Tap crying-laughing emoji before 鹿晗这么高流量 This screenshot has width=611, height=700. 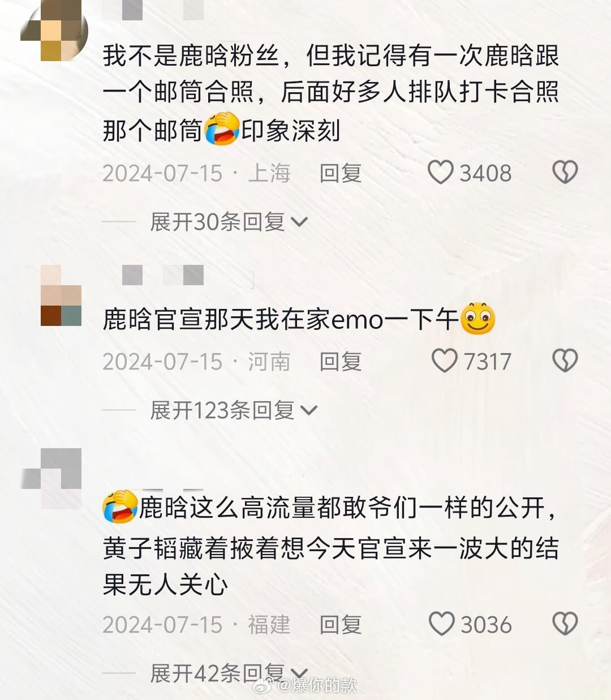pyautogui.click(x=120, y=506)
